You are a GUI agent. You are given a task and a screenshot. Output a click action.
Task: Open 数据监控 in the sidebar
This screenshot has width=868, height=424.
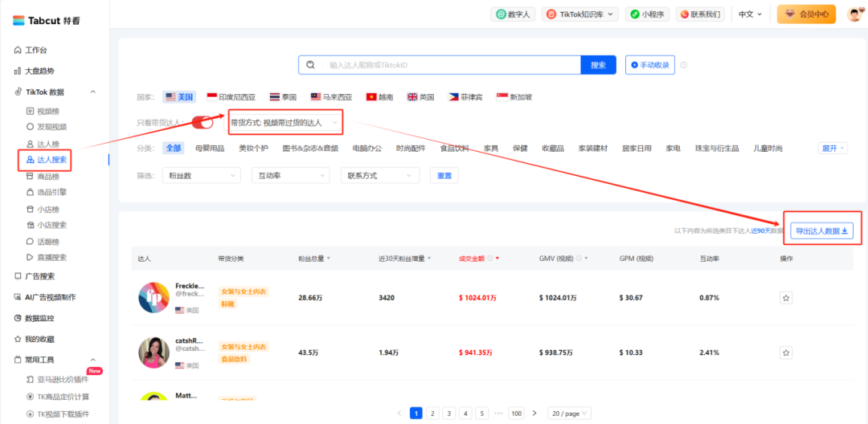pos(35,319)
